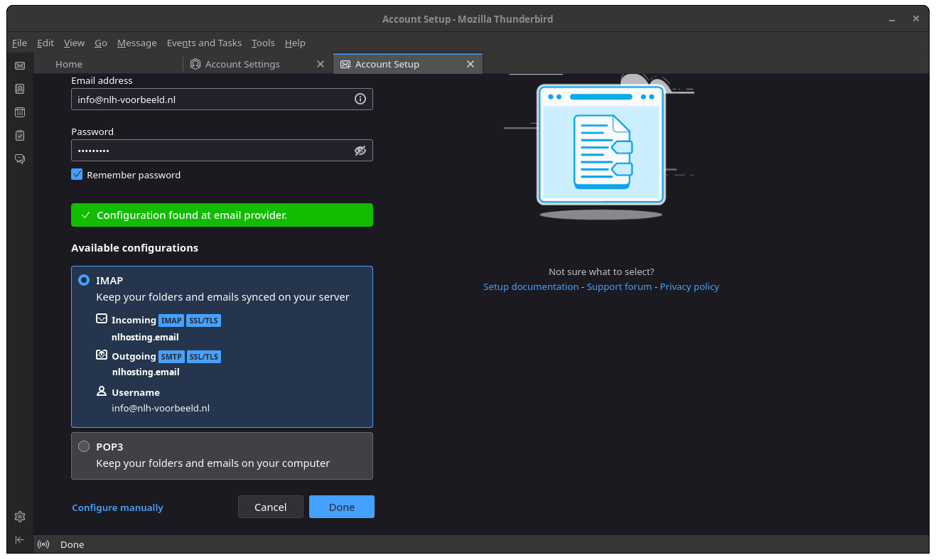This screenshot has width=936, height=560.
Task: Click the incoming IMAP protocol badge
Action: 171,321
